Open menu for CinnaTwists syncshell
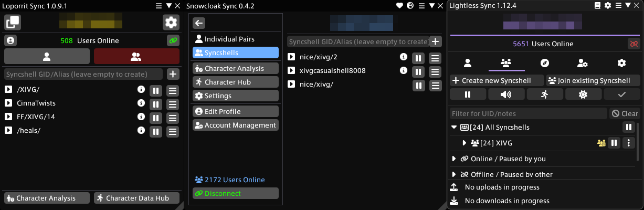 point(173,103)
